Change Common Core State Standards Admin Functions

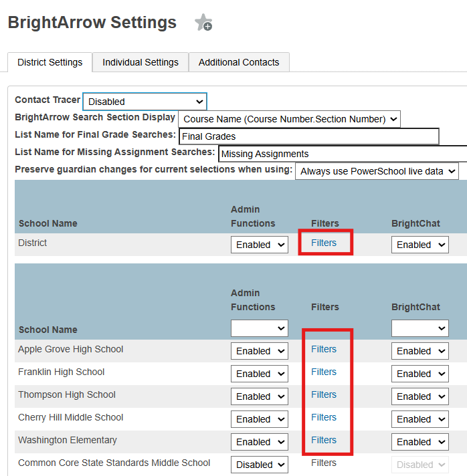[260, 465]
